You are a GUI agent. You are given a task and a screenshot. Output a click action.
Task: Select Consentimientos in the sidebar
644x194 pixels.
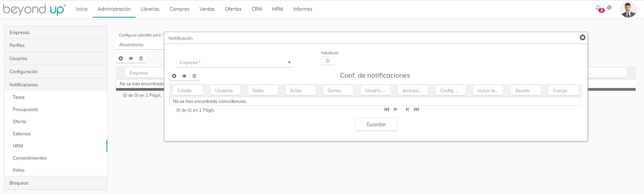click(x=30, y=158)
